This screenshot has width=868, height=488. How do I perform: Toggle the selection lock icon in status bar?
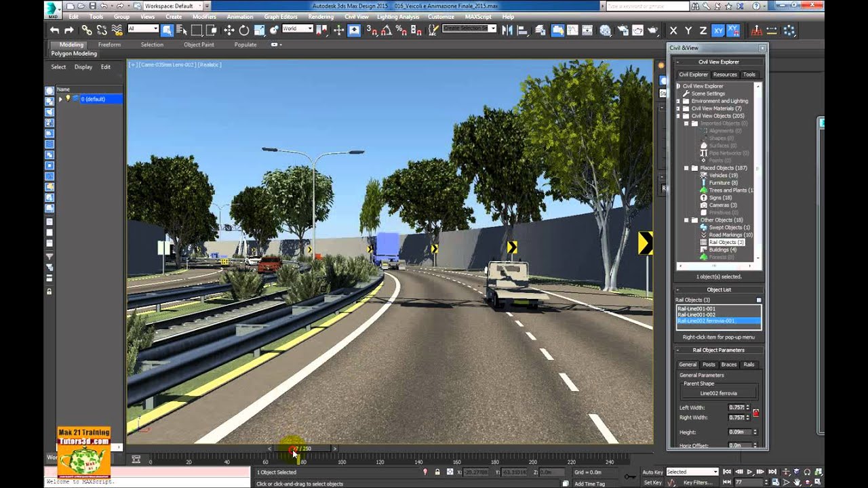437,472
